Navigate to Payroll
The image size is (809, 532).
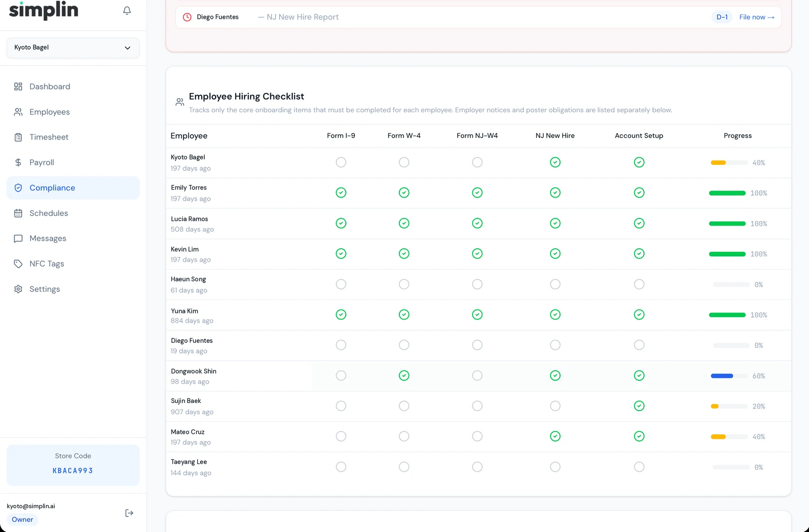tap(73, 162)
